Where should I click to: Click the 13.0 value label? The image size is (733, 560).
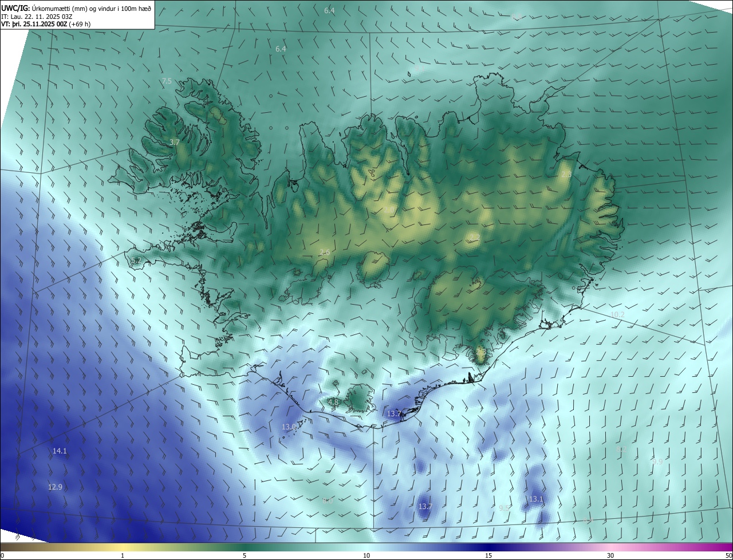pyautogui.click(x=289, y=427)
